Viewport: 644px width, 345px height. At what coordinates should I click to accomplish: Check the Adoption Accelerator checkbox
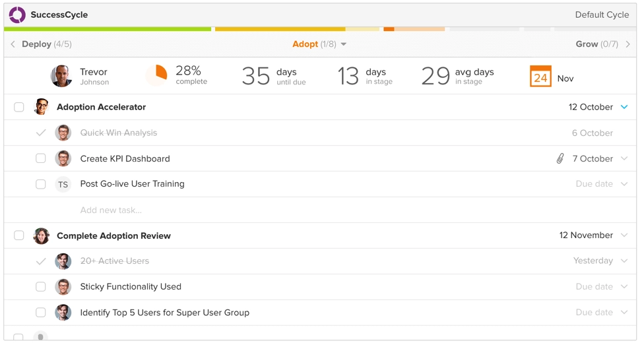pos(19,107)
